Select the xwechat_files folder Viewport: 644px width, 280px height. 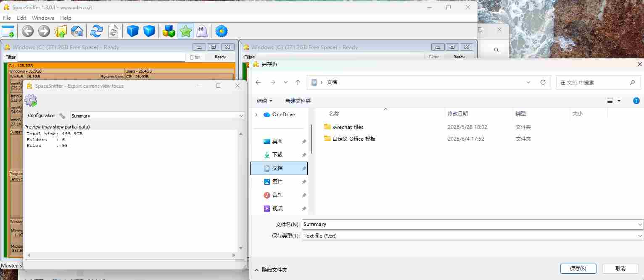click(343, 127)
